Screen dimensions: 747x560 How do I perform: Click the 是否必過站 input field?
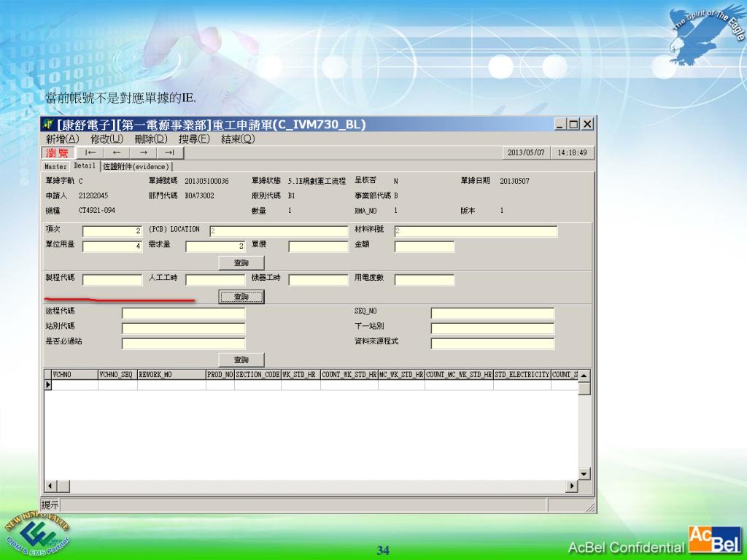(x=183, y=344)
